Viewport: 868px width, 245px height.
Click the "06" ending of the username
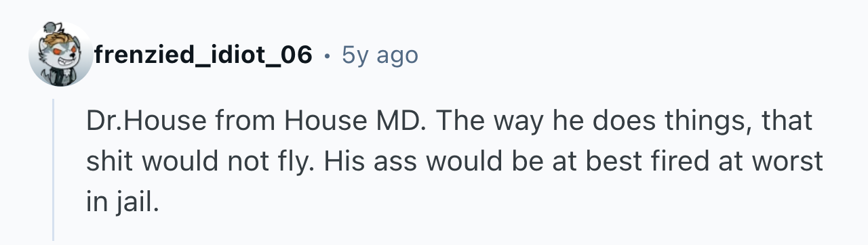pyautogui.click(x=298, y=55)
